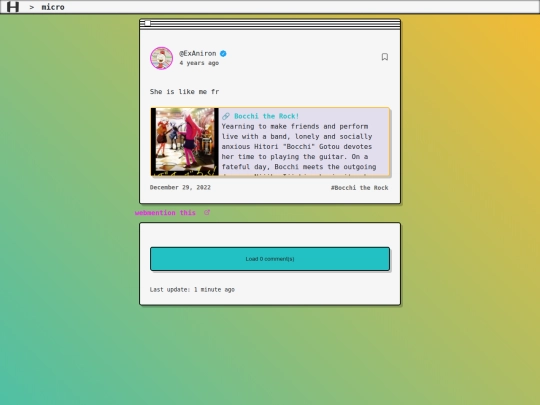Click the "Last update: 1 minute ago" text
Screen dimensions: 540x405
coord(192,290)
